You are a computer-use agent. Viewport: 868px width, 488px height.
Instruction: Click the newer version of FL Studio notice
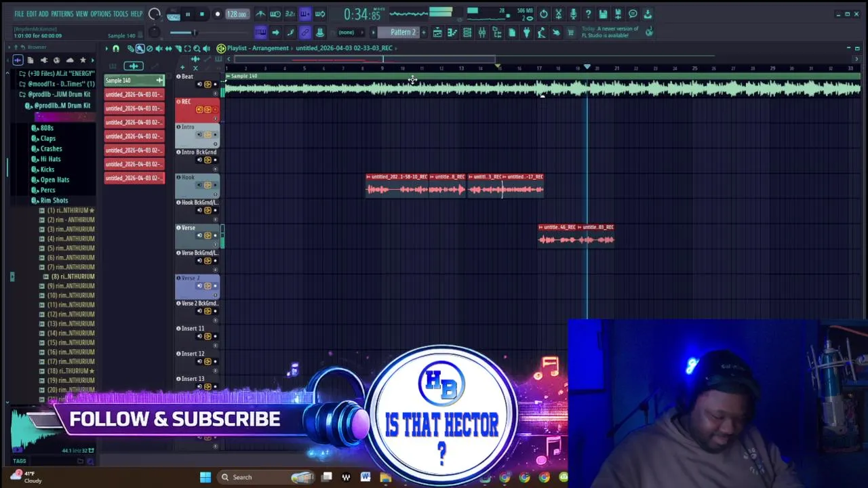point(610,33)
